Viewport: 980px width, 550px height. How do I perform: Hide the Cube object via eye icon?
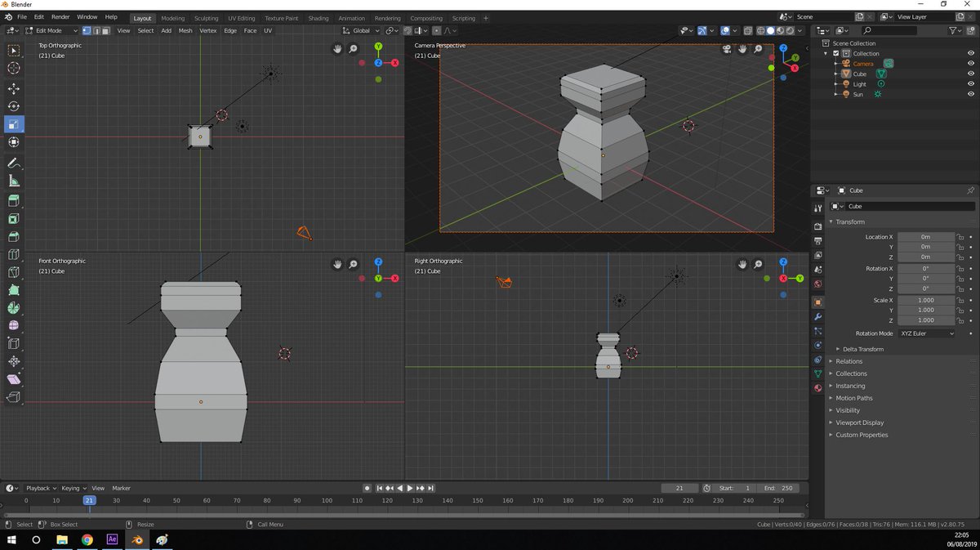pos(971,74)
